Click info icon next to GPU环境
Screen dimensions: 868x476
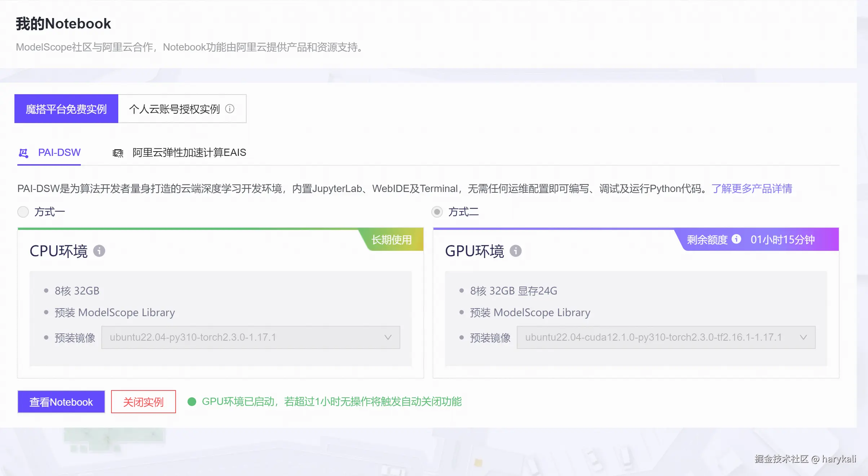click(515, 251)
